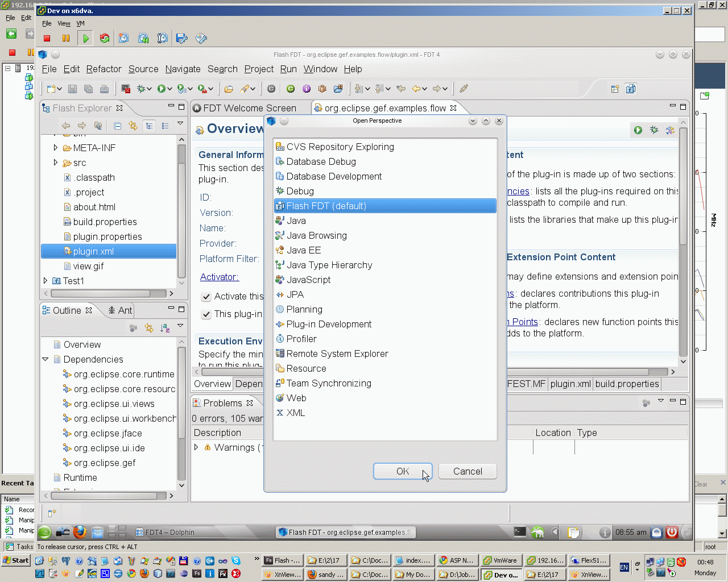This screenshot has width=728, height=582.
Task: Toggle the Flash FDT perspective button
Action: click(x=631, y=89)
